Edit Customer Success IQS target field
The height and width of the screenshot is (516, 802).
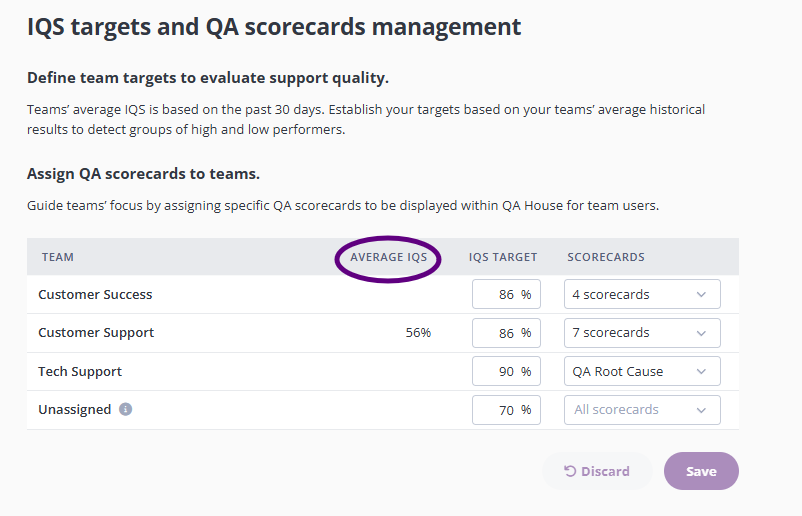point(506,294)
